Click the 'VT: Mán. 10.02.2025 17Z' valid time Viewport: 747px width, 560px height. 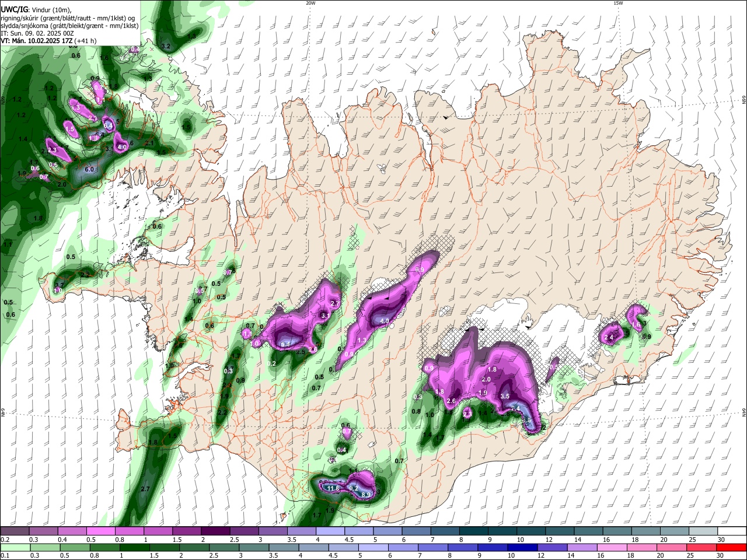[36, 41]
